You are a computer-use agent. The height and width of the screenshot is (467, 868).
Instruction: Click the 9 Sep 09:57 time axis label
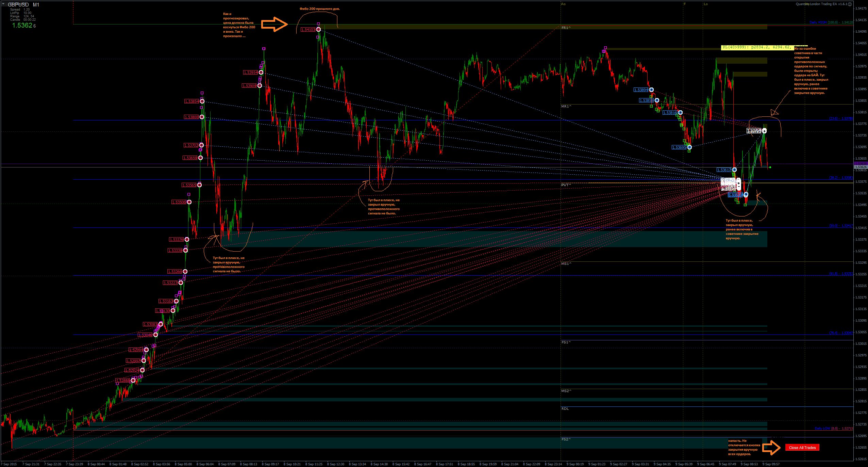click(771, 464)
